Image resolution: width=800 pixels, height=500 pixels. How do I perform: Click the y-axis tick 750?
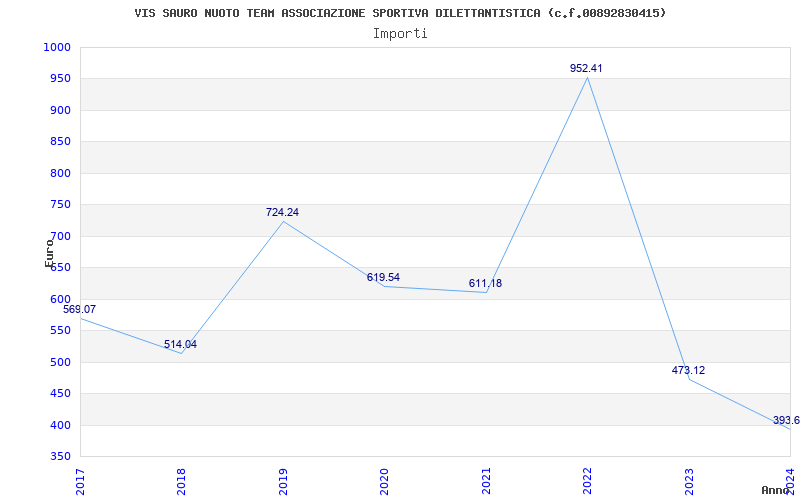[59, 205]
